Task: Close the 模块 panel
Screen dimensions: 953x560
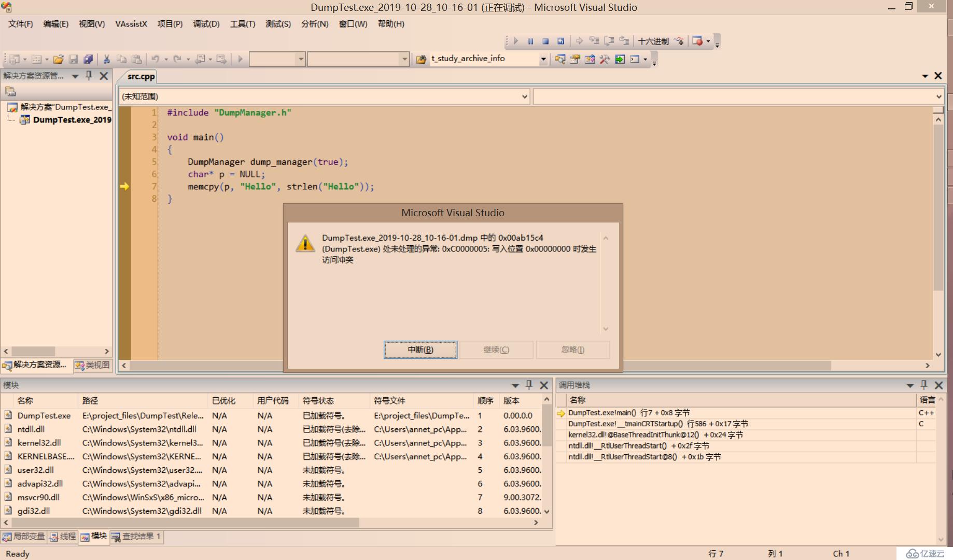Action: (544, 385)
